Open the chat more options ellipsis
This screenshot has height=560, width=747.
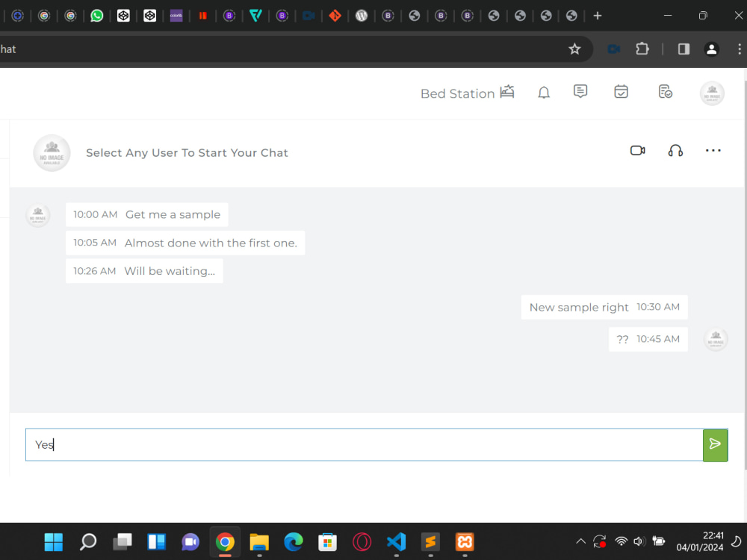coord(713,151)
